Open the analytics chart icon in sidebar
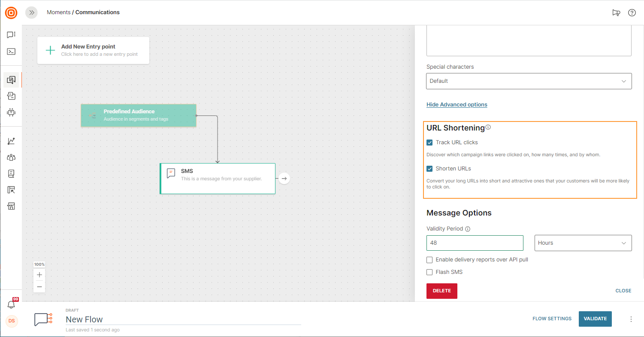644x337 pixels. 11,141
